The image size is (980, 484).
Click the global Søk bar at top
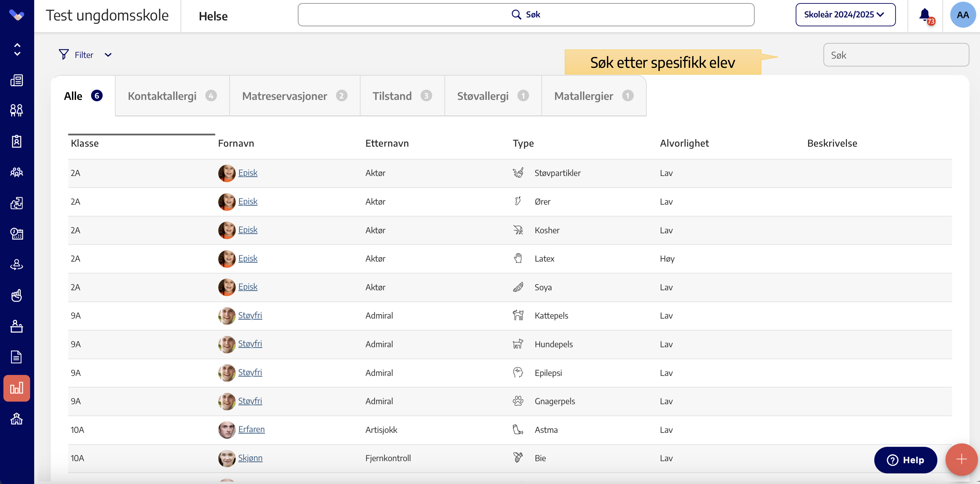(526, 14)
